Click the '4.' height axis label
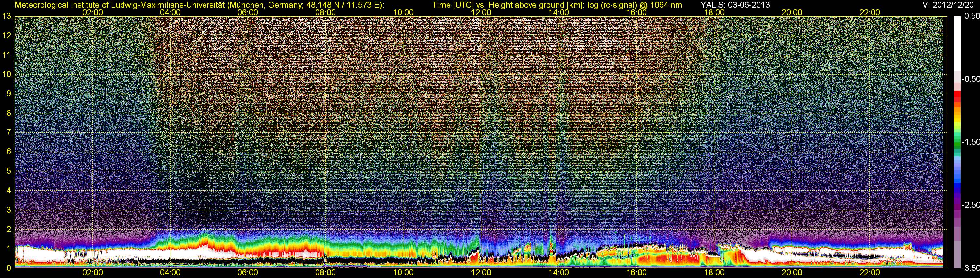Image resolution: width=980 pixels, height=278 pixels. pos(9,191)
